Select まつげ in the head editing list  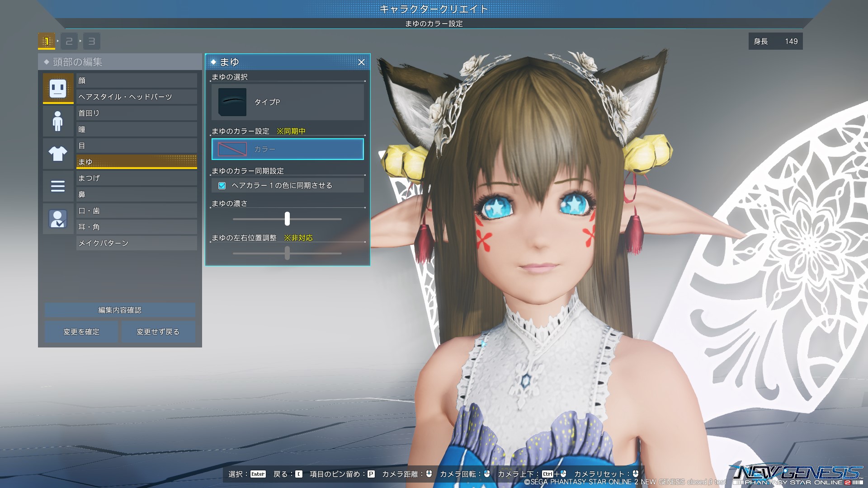(137, 178)
